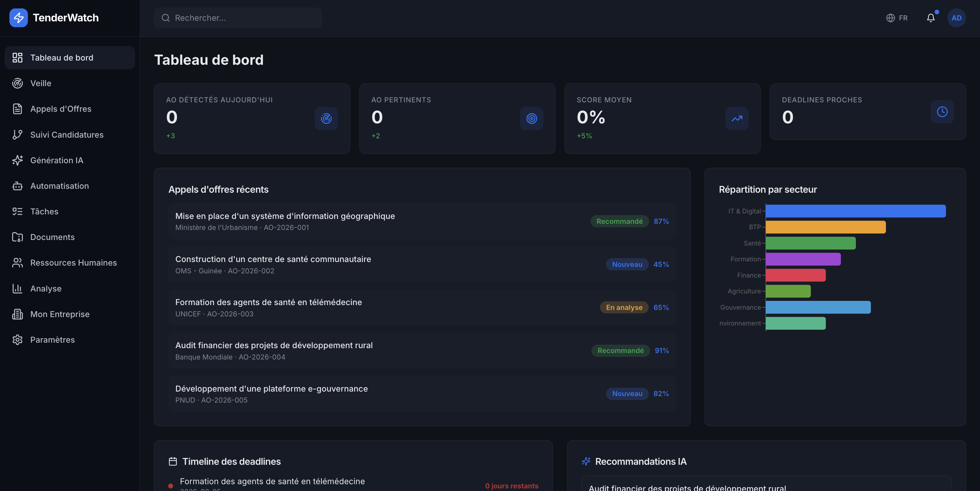Click the light blue Gouvernance bar
The width and height of the screenshot is (980, 491).
pos(818,307)
